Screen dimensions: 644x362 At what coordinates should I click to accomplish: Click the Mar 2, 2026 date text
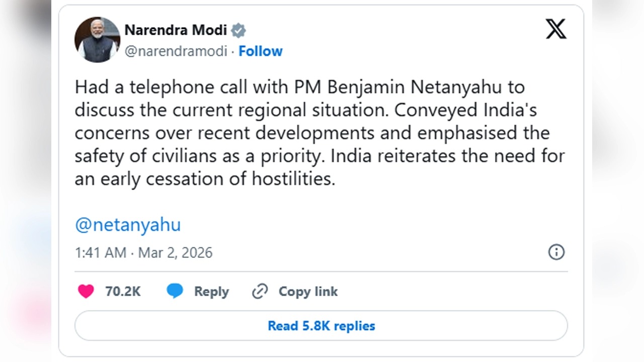click(x=175, y=252)
